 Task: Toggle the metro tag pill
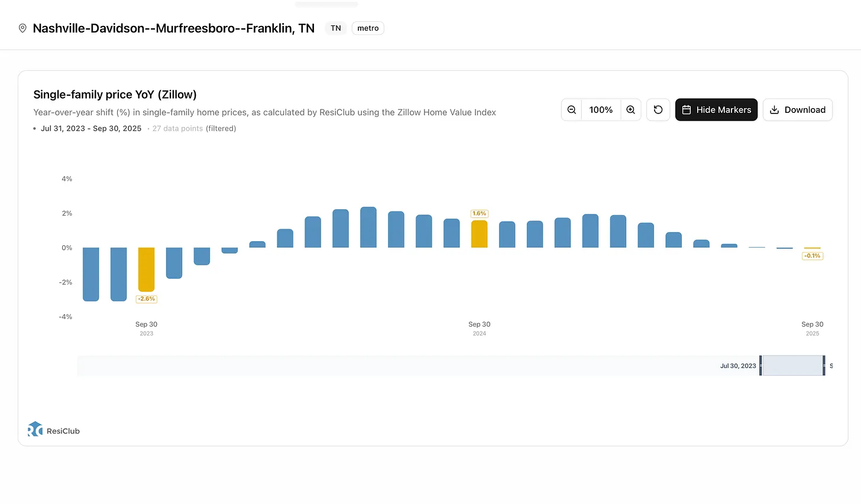pyautogui.click(x=367, y=28)
